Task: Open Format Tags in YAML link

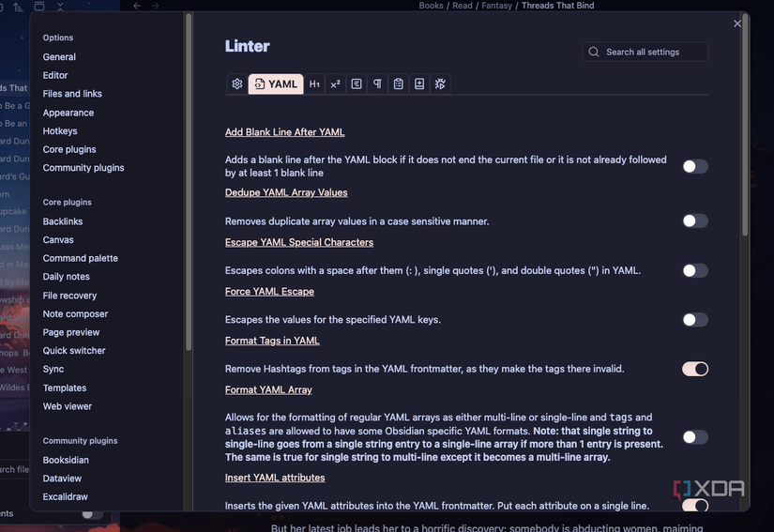Action: click(272, 341)
